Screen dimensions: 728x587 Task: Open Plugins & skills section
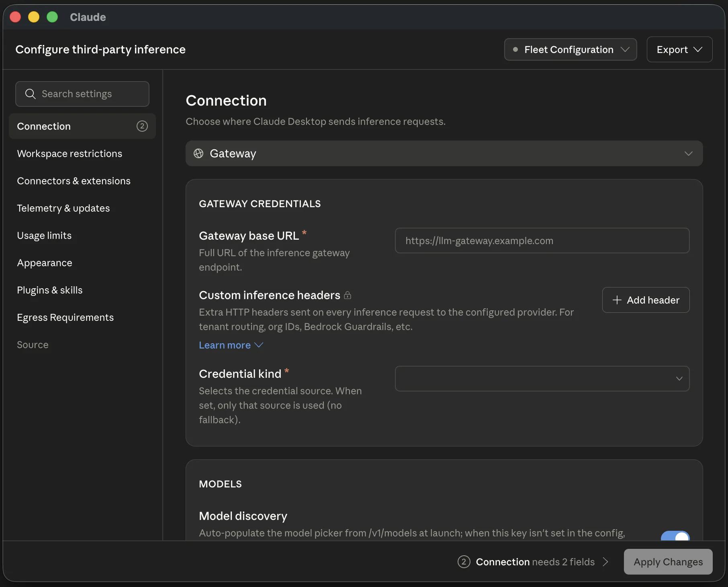click(82, 290)
